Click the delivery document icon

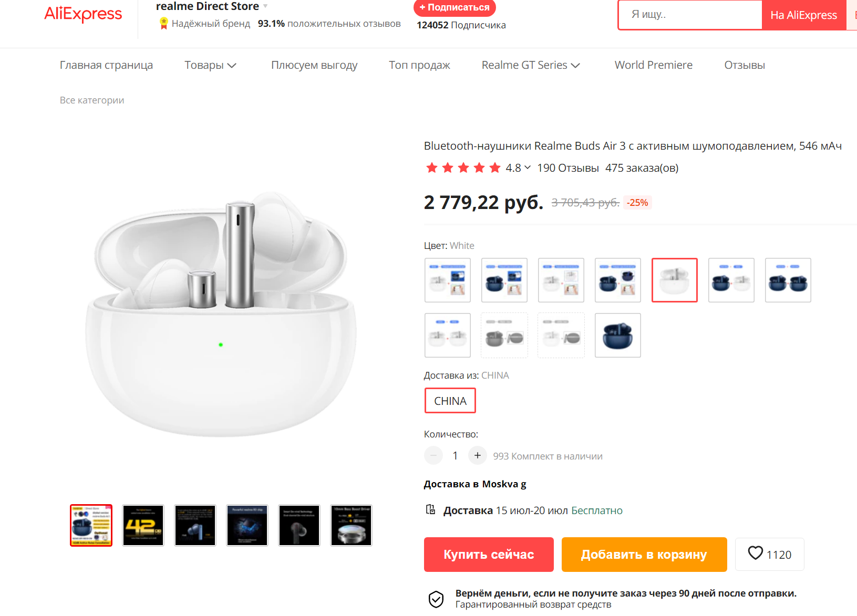430,509
